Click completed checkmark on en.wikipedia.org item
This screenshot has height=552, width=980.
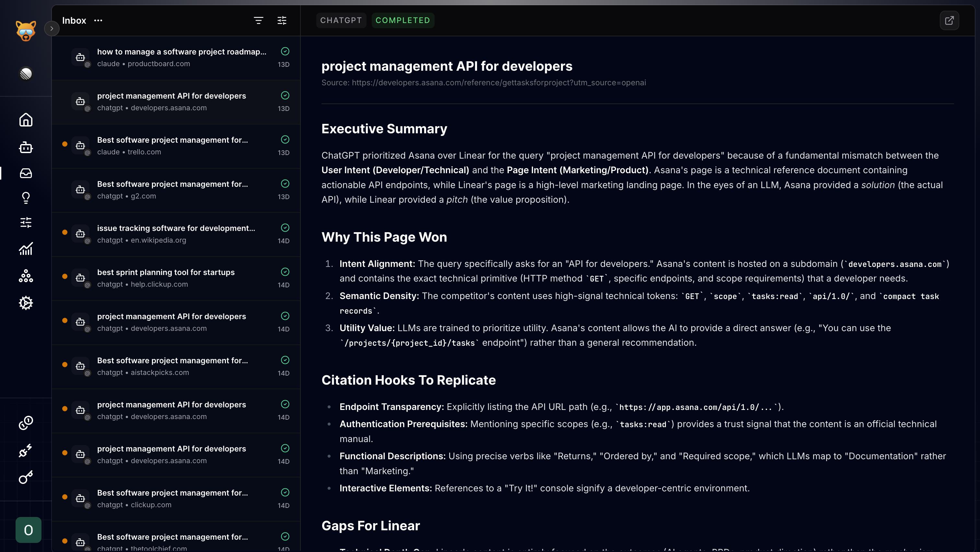point(285,228)
